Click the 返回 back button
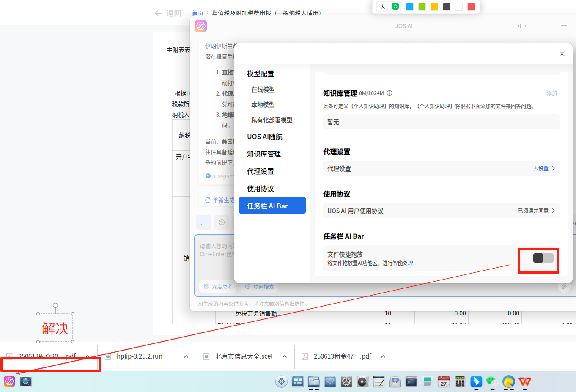Screen dimensions: 576x392 (168, 13)
